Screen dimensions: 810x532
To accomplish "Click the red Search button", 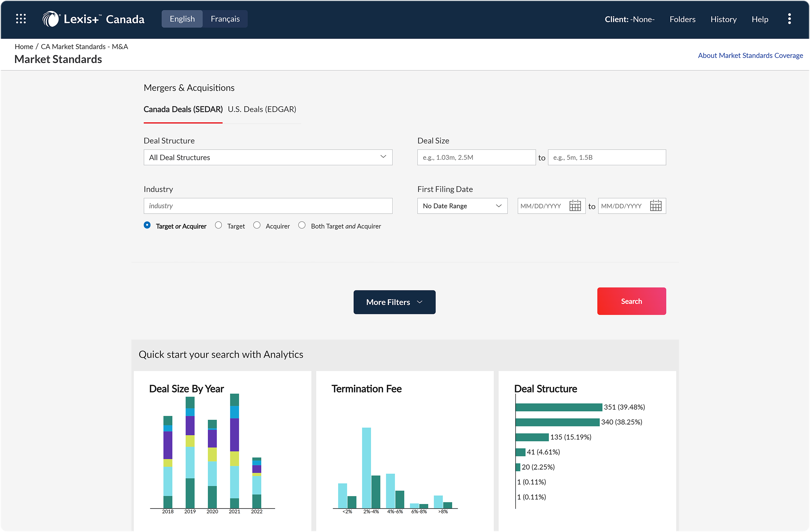I will coord(631,301).
